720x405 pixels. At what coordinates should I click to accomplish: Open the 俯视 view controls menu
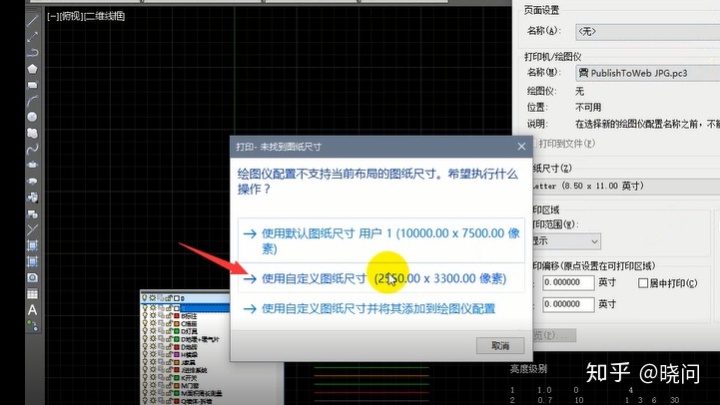click(x=71, y=17)
